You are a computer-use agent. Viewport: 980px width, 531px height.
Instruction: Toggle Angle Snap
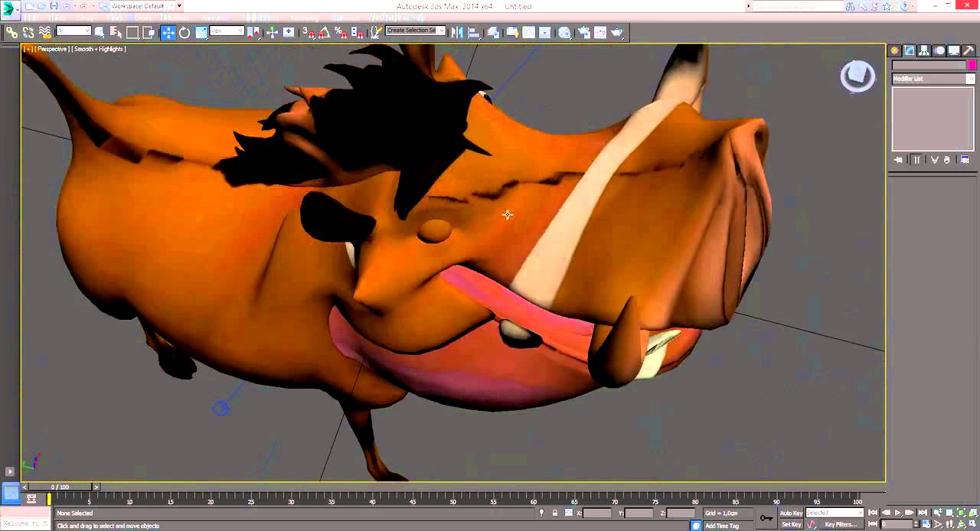(x=324, y=32)
